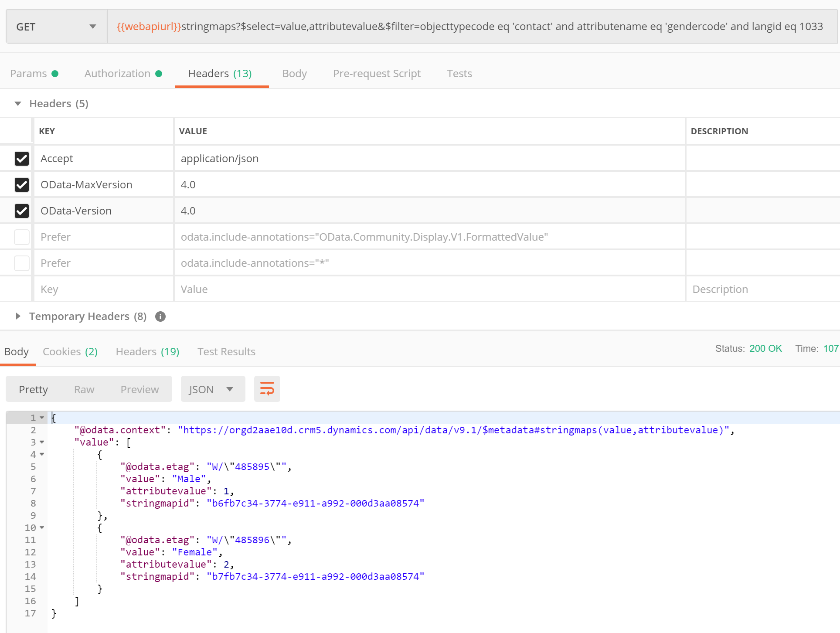Select the Pretty view button
The width and height of the screenshot is (840, 633).
[x=33, y=389]
